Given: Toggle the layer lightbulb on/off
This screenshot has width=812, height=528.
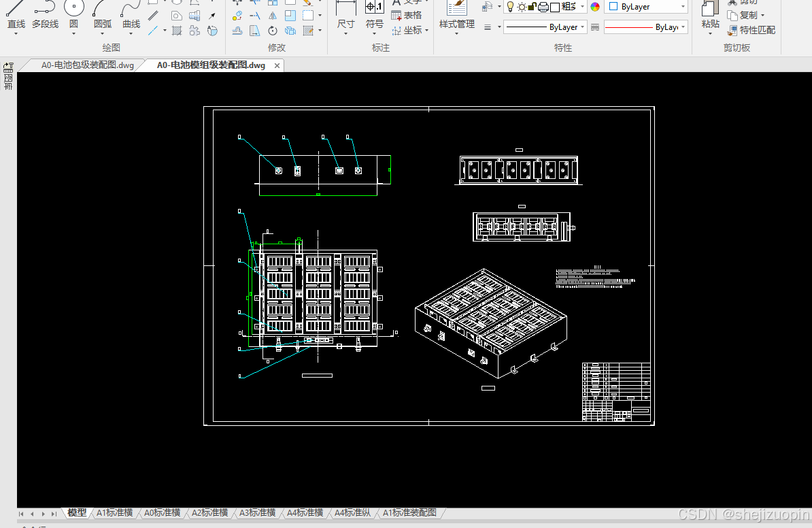Looking at the screenshot, I should pos(510,7).
